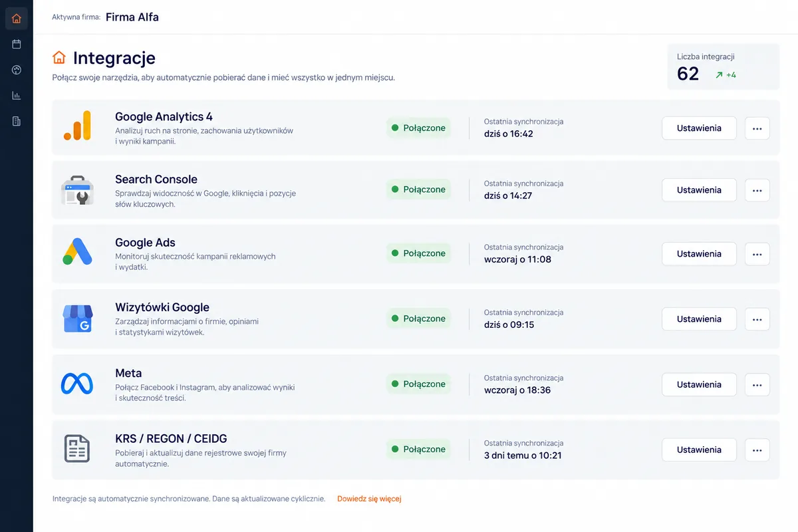Click the KRS / REGON / CEIDG document icon
The image size is (798, 532).
(76, 448)
